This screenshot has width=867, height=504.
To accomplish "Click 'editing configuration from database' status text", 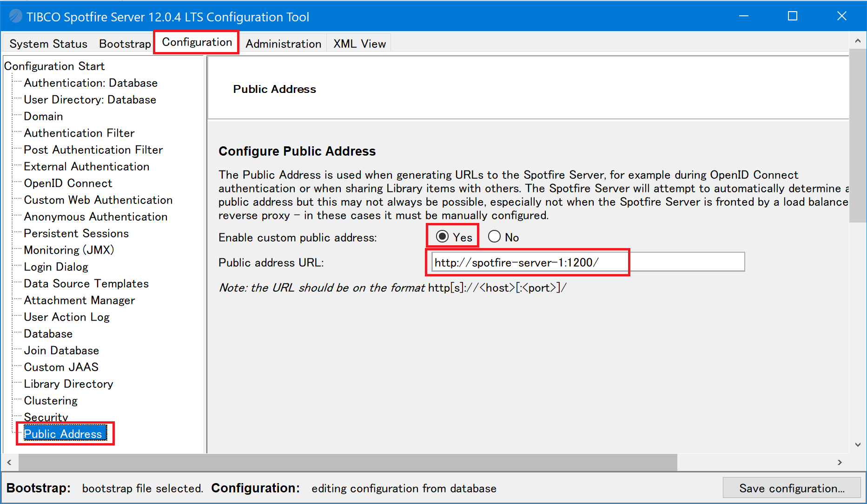I will point(404,488).
